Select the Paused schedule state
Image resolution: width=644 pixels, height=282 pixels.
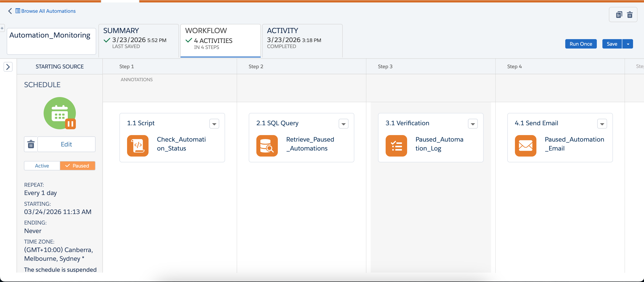pos(77,166)
